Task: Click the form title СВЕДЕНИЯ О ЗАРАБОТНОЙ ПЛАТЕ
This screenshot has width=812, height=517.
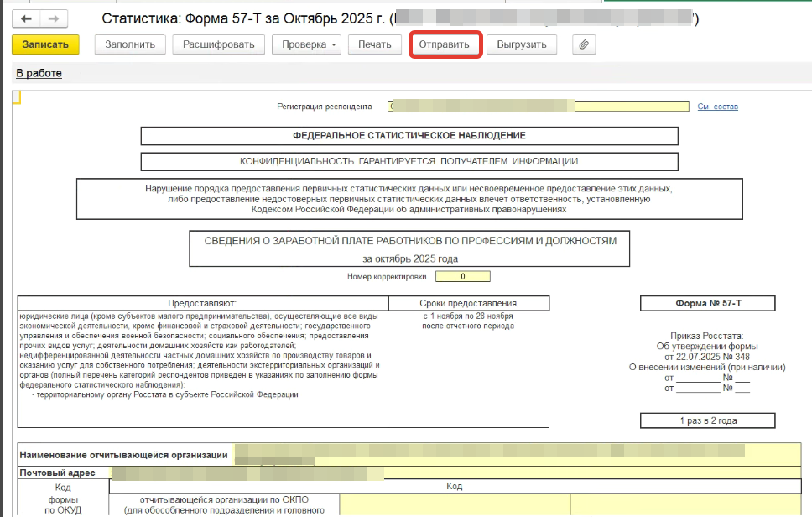Action: coord(409,241)
